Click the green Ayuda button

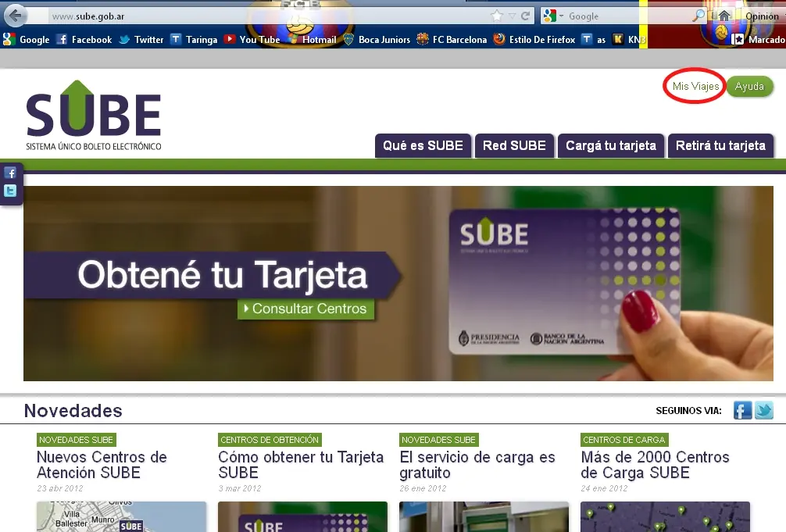click(x=749, y=86)
